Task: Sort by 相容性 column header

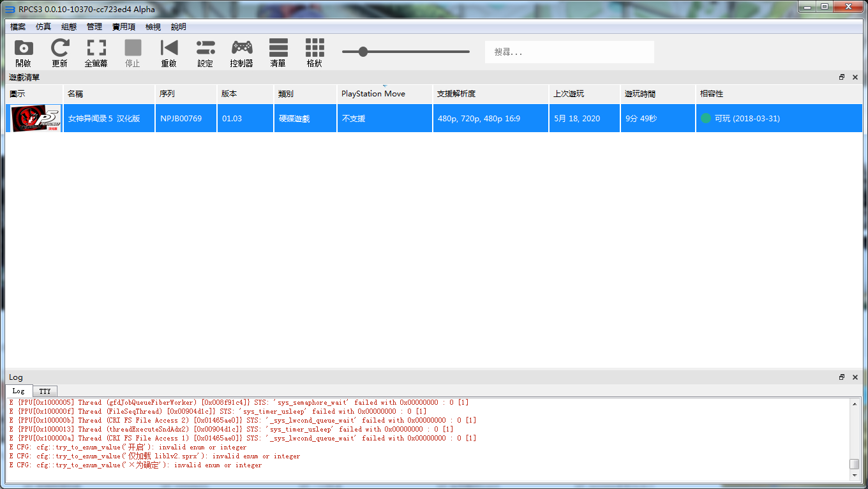Action: point(779,94)
